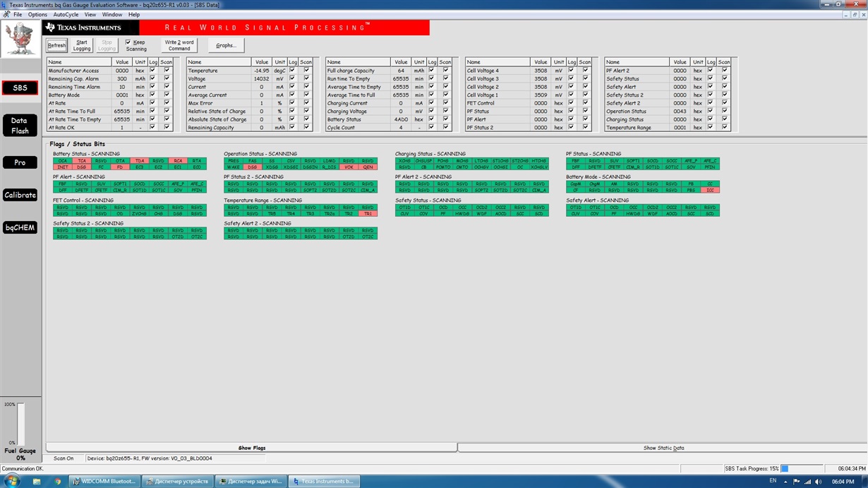Click the application icon left of the File menu
This screenshot has width=868, height=488.
tap(6, 14)
